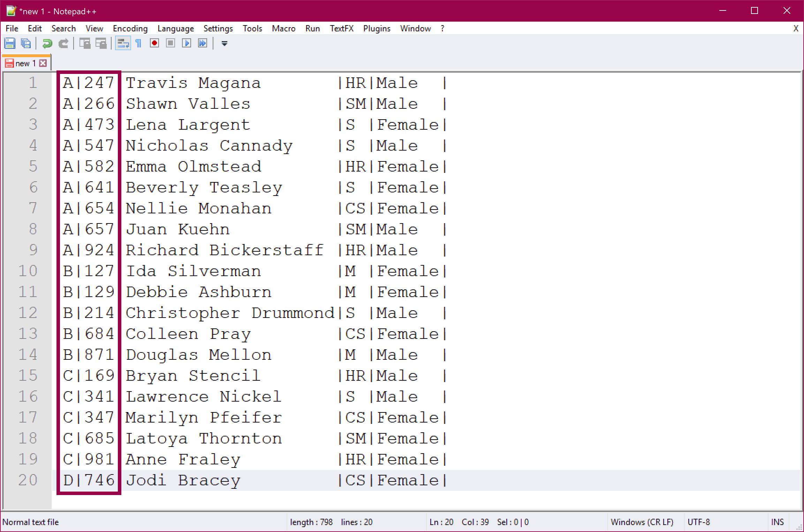Toggle the Word Wrap toolbar button
This screenshot has width=804, height=532.
(123, 43)
